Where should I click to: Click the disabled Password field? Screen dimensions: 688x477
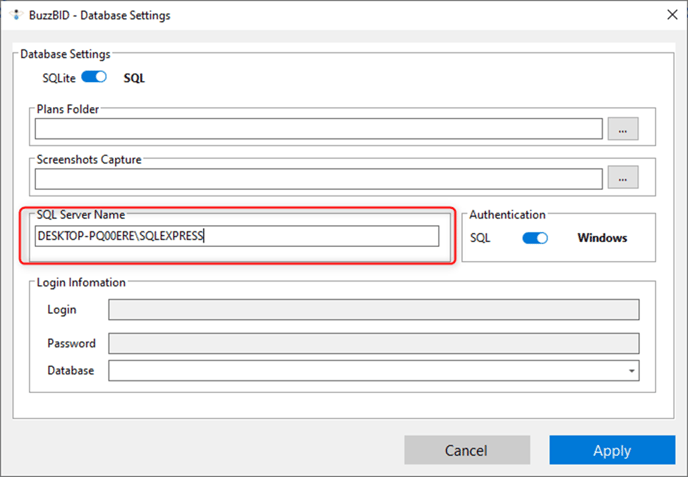coord(374,343)
